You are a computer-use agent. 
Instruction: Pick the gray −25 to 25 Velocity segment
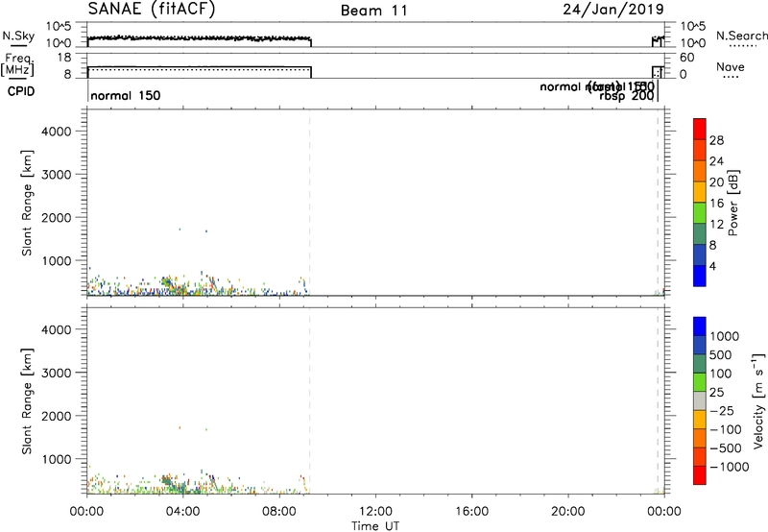pyautogui.click(x=700, y=400)
